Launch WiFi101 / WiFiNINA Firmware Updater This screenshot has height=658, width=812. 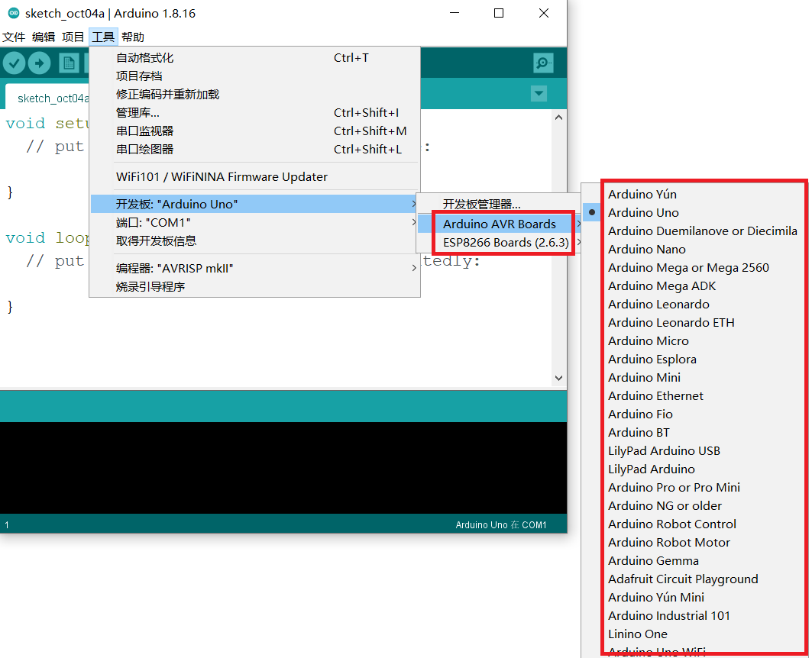point(255,177)
